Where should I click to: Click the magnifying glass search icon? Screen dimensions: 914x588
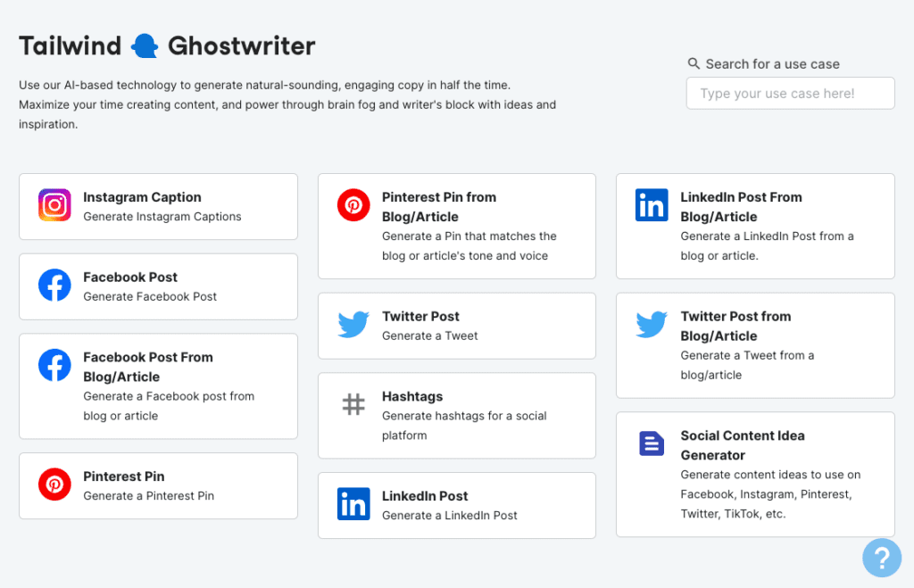pos(694,63)
